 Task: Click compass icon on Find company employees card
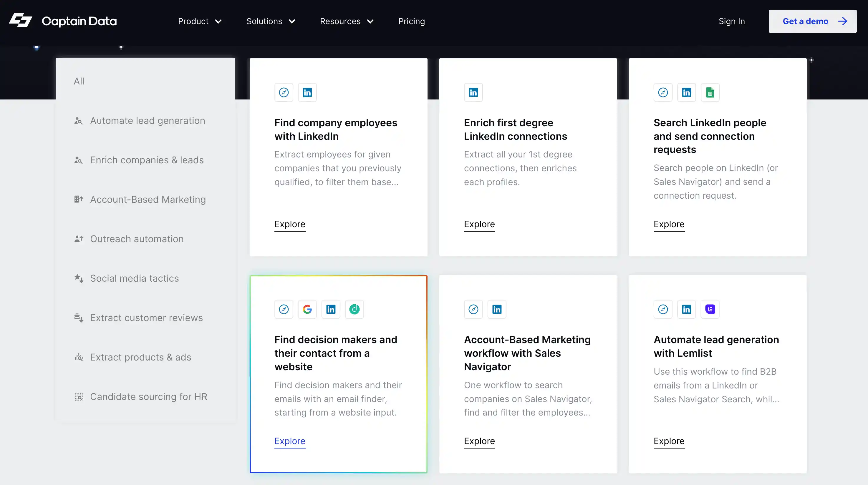[283, 92]
